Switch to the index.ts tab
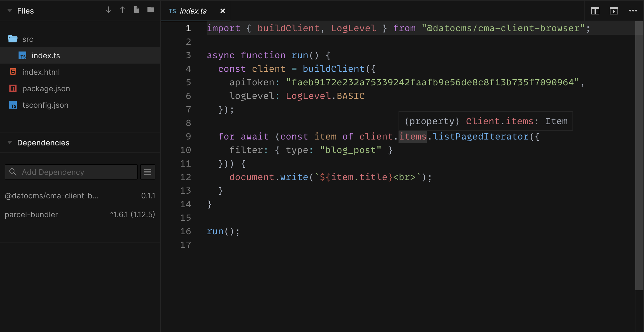This screenshot has height=332, width=644. coord(193,11)
